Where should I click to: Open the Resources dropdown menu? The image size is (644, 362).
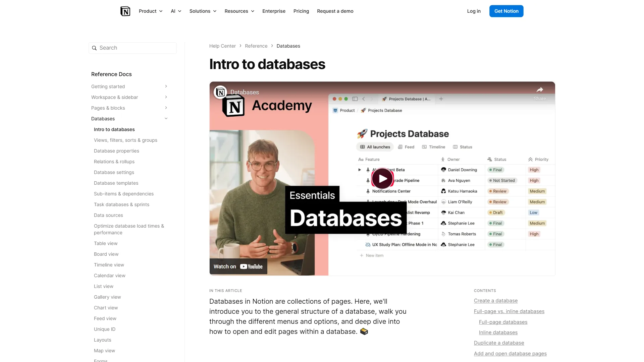click(x=239, y=11)
